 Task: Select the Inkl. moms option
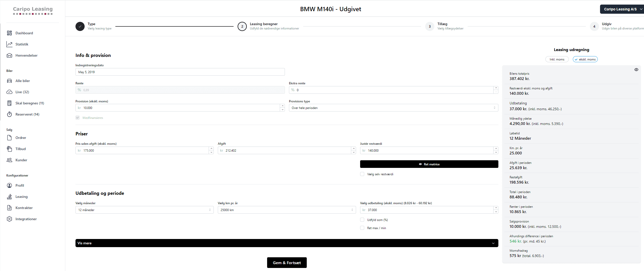(x=557, y=59)
